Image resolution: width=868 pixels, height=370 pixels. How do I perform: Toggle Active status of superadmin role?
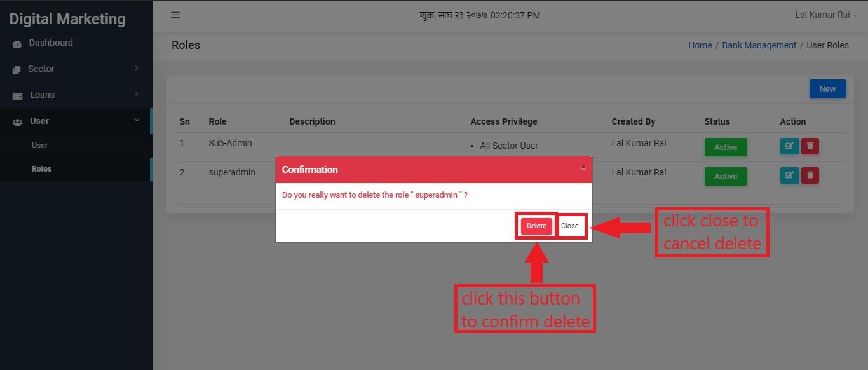pos(726,176)
